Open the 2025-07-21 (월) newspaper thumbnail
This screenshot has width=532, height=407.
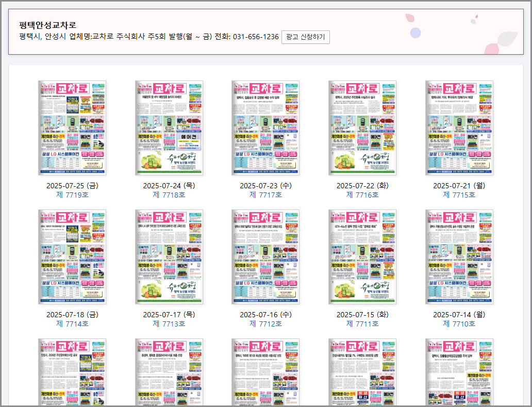pyautogui.click(x=459, y=128)
